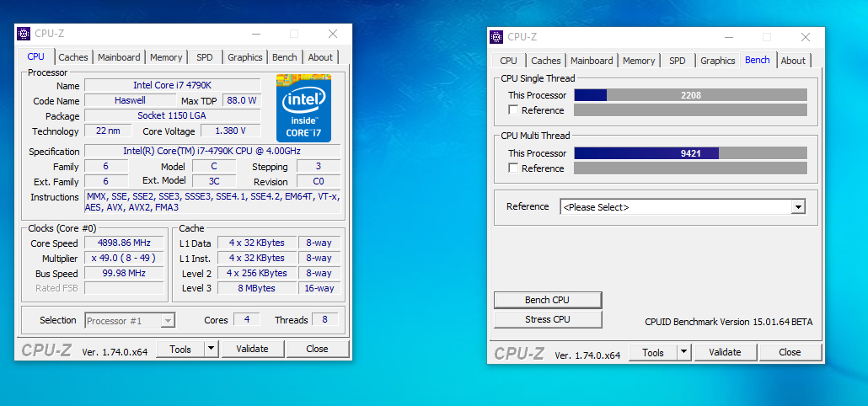868x406 pixels.
Task: Click the Technology value 22 nm
Action: (x=108, y=131)
